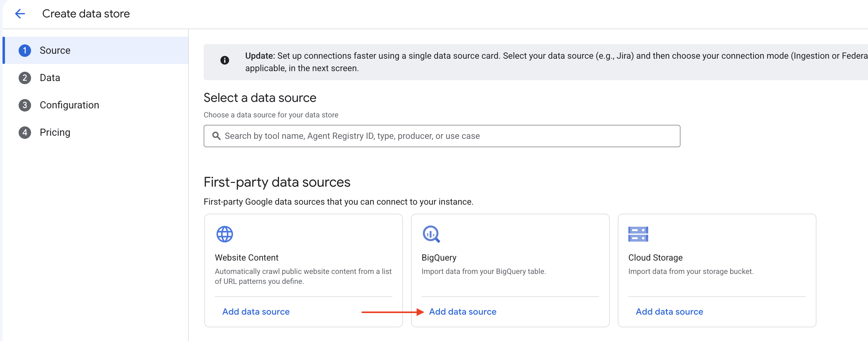This screenshot has height=341, width=868.
Task: Click the Website Content globe icon
Action: coord(225,234)
